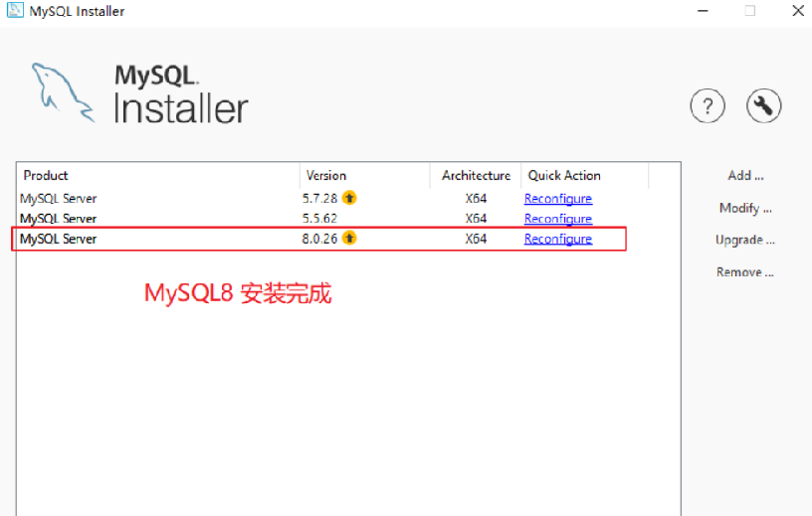Click the Upgrade ... button
812x516 pixels.
pyautogui.click(x=745, y=241)
